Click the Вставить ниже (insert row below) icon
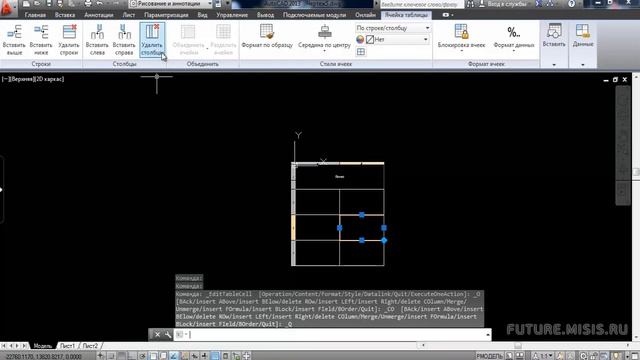This screenshot has height=360, width=640. [41, 32]
